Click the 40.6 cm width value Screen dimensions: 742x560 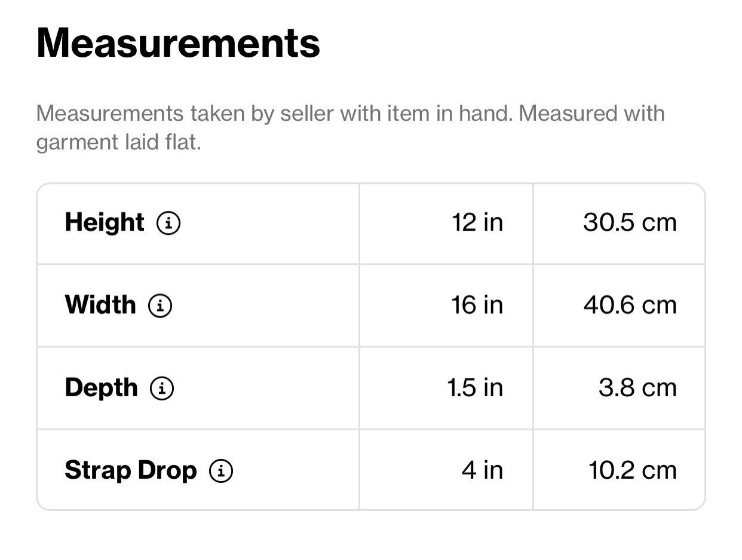coord(630,305)
